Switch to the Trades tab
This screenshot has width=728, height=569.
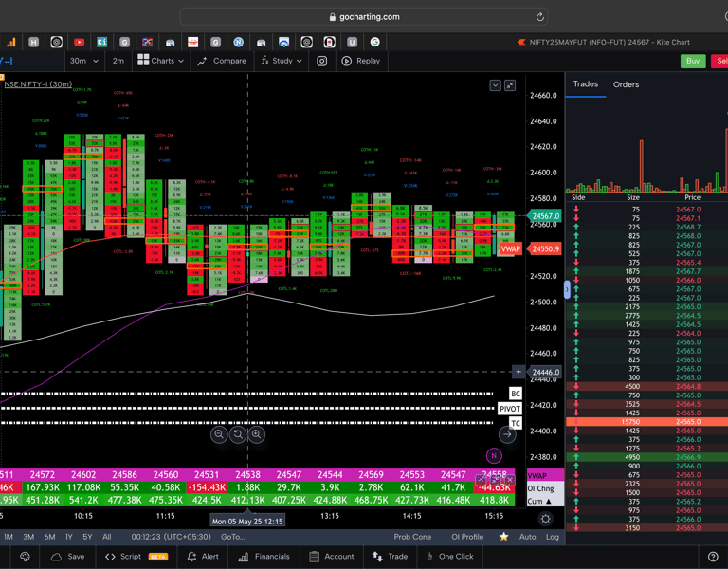click(x=586, y=84)
